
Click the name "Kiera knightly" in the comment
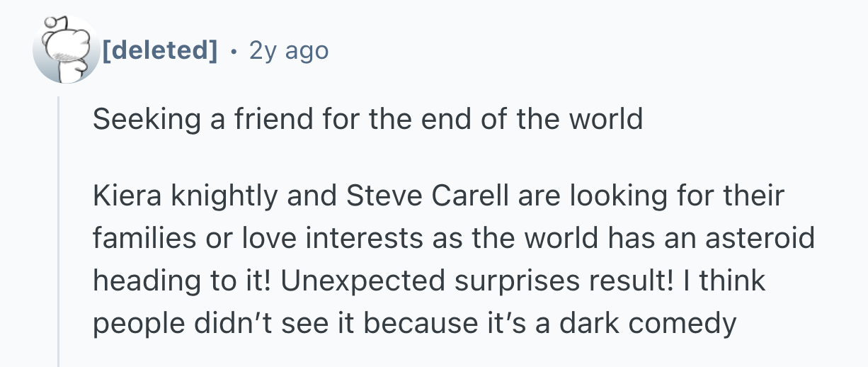(184, 196)
